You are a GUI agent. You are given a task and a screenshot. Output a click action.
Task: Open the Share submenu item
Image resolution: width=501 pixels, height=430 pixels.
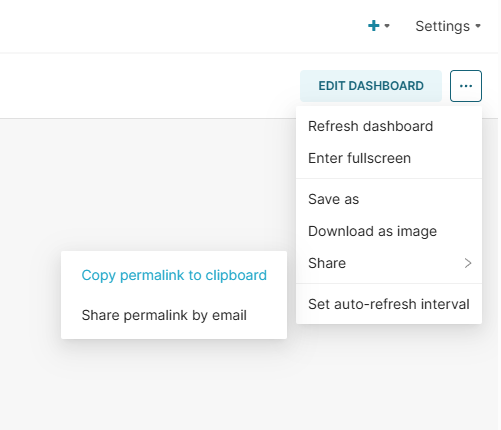[389, 263]
